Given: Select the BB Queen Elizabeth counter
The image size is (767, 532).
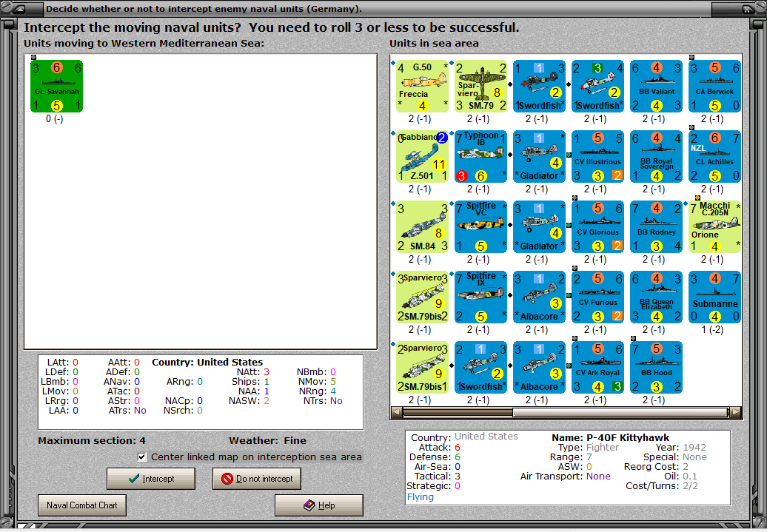Looking at the screenshot, I should pyautogui.click(x=656, y=297).
